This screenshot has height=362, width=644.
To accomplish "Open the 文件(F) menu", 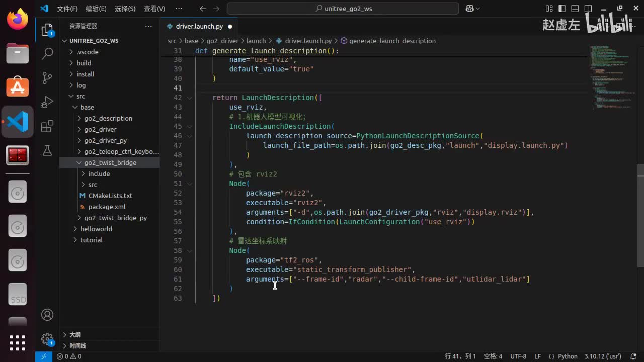I will point(67,9).
